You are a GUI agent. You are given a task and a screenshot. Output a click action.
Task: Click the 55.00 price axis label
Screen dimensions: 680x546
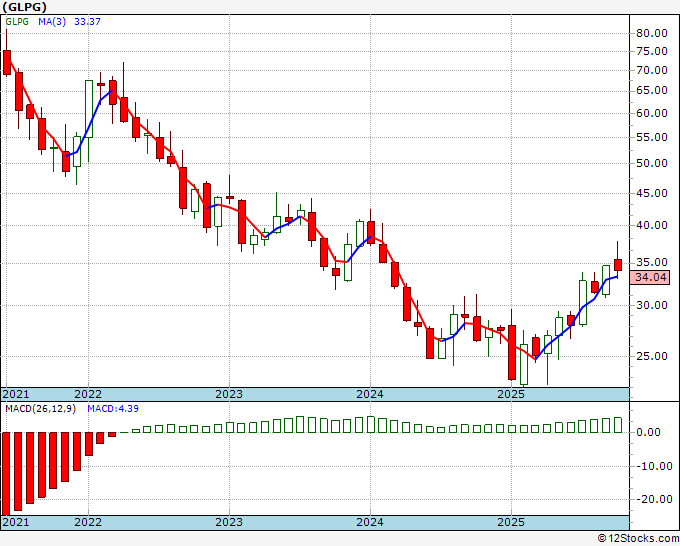[651, 137]
